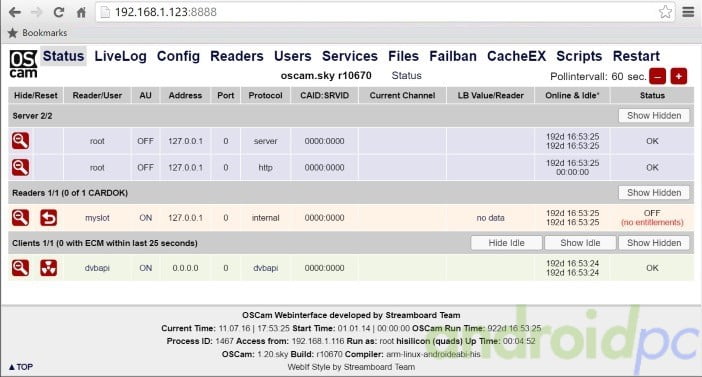Click the Online & Idle column header
The image size is (702, 377).
[x=572, y=95]
